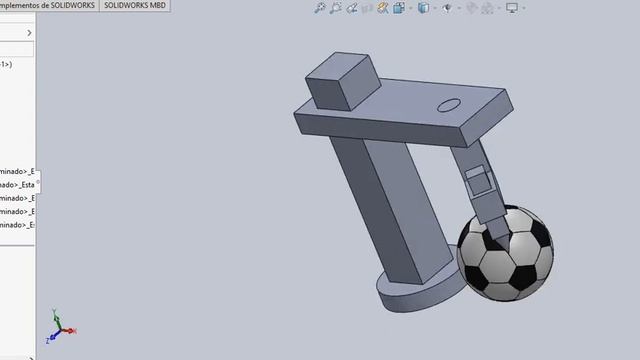Viewport: 640px width, 360px height.
Task: Click the View Orientation cube icon
Action: [x=398, y=8]
